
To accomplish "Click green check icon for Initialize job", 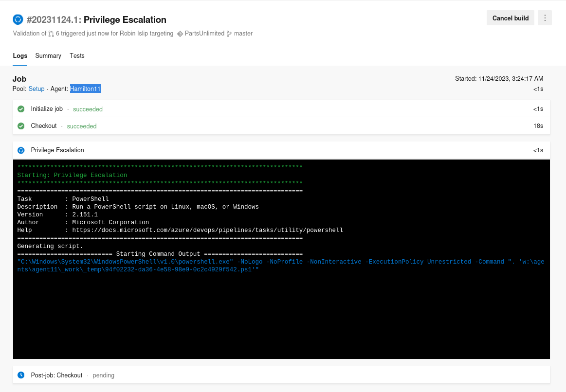I will 21,109.
